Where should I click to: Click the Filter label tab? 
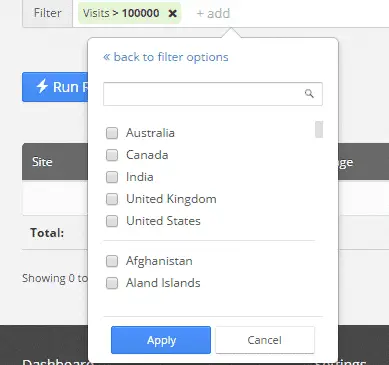coord(47,13)
